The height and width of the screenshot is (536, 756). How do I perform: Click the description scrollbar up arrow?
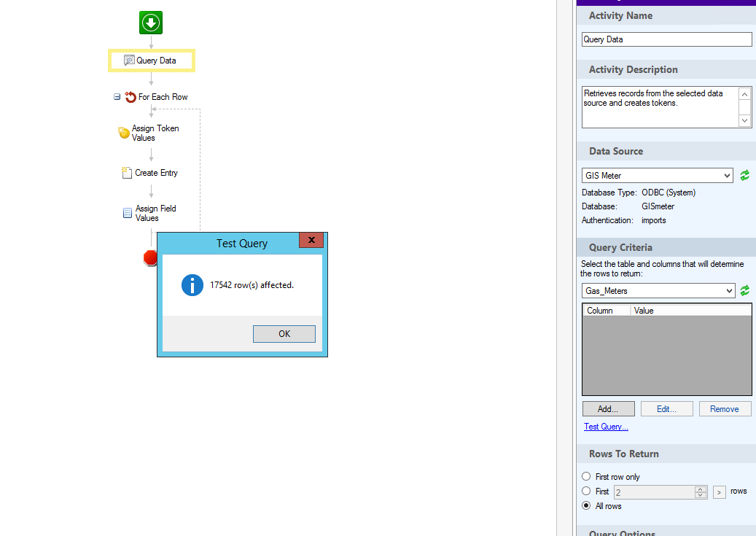[745, 94]
